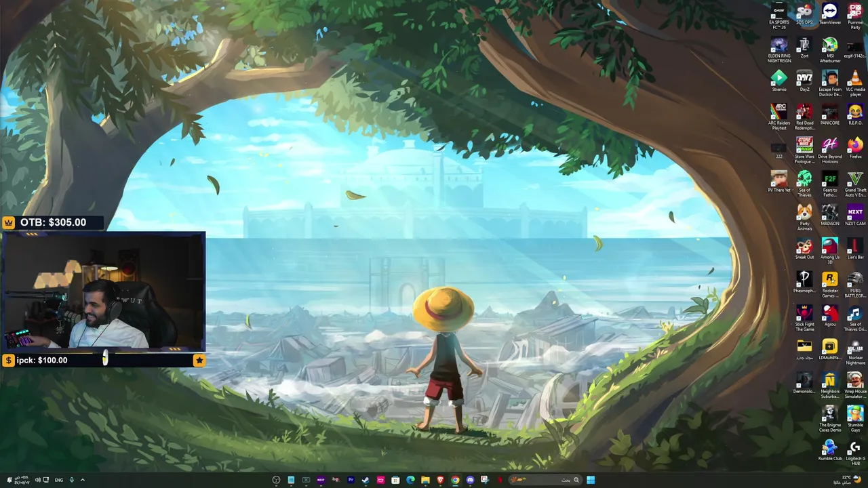This screenshot has height=488, width=868.
Task: Click the Zort game desktop icon
Action: (804, 48)
